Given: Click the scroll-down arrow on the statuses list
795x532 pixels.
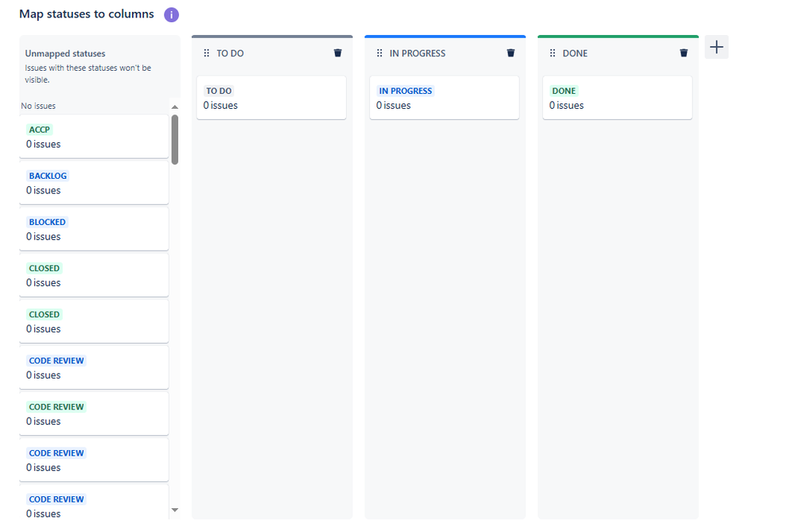Looking at the screenshot, I should tap(175, 510).
